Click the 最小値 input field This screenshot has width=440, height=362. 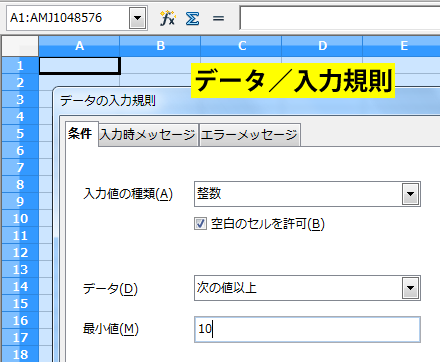pos(307,330)
